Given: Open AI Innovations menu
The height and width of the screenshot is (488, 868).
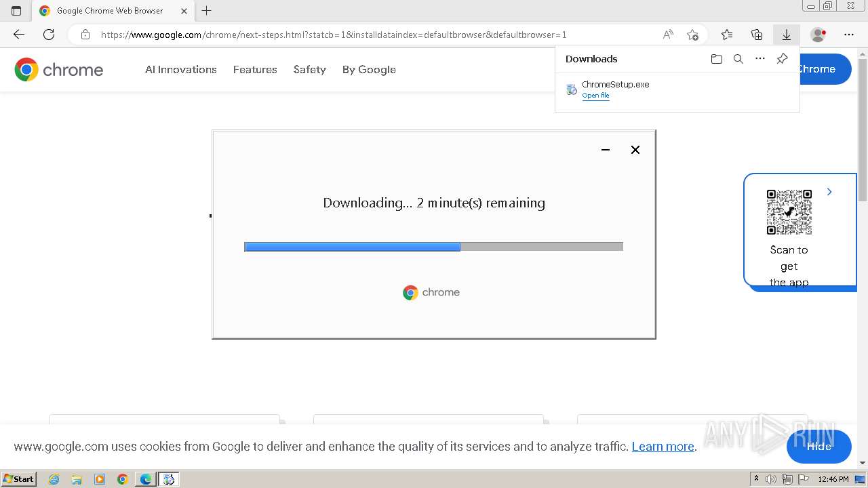Looking at the screenshot, I should [x=181, y=69].
